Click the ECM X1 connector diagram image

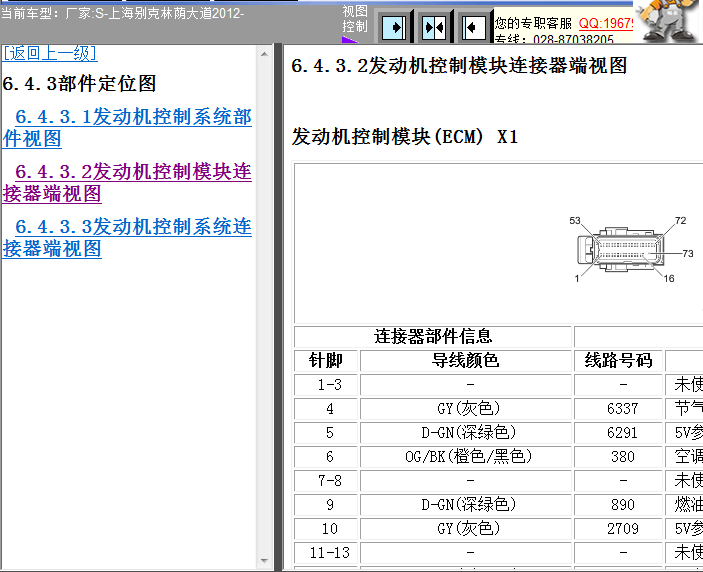(x=631, y=249)
